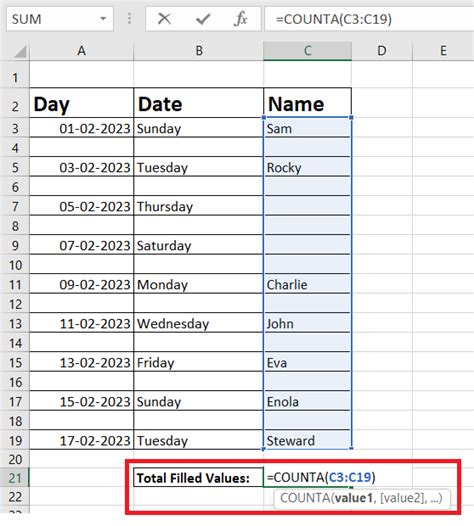This screenshot has height=526, width=474.
Task: Select column A header
Action: pos(81,51)
